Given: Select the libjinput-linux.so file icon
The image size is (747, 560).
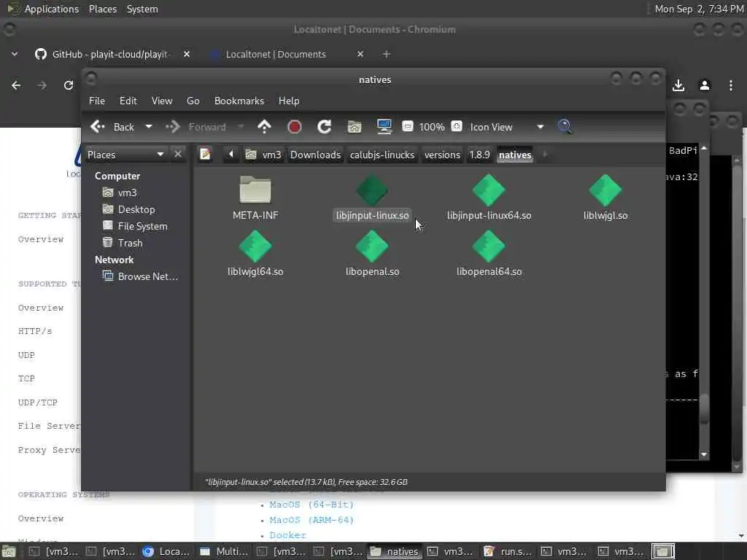Looking at the screenshot, I should click(372, 190).
